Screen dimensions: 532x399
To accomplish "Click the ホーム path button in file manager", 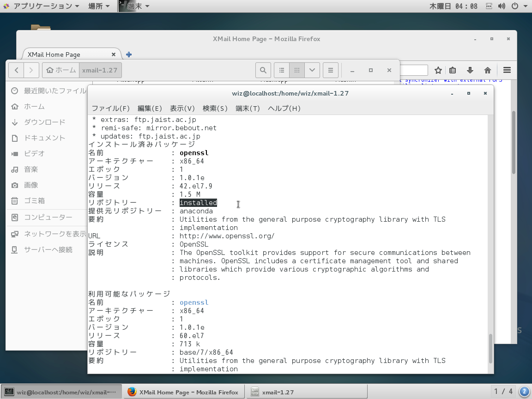I will [x=61, y=70].
